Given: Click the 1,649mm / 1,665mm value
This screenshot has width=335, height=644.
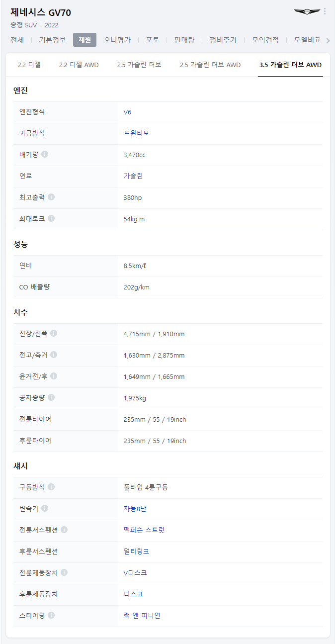Looking at the screenshot, I should tap(154, 376).
